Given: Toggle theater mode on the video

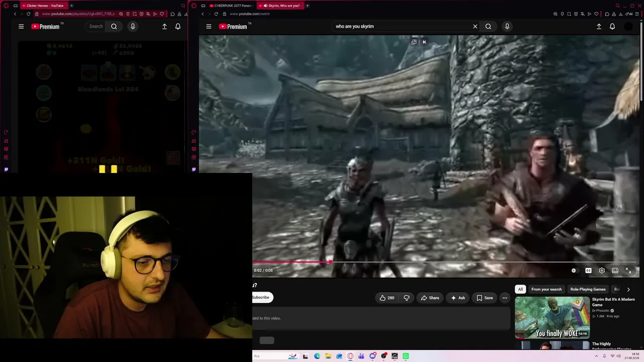Looking at the screenshot, I should 615,270.
